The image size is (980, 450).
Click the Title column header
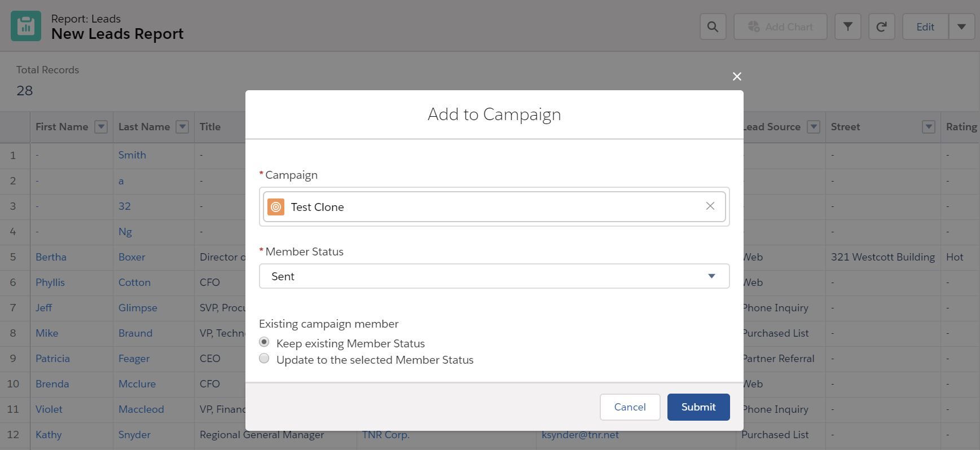click(x=210, y=127)
